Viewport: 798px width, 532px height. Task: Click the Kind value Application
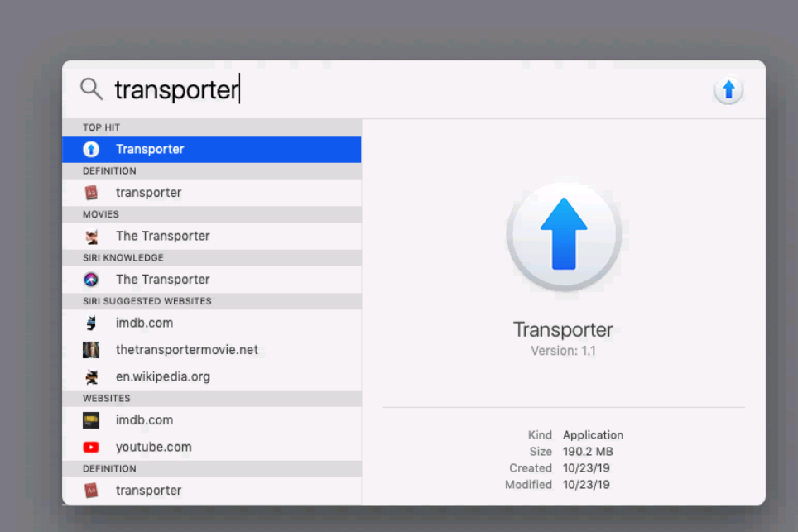tap(593, 435)
